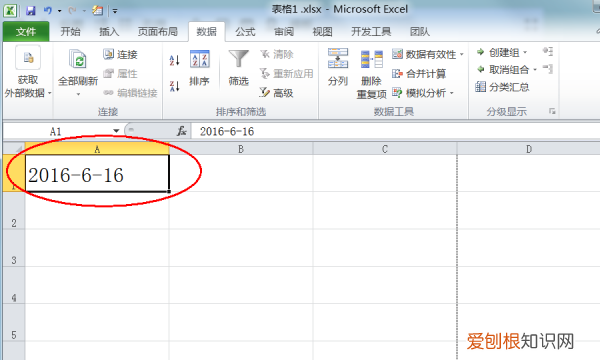The height and width of the screenshot is (360, 600).
Task: Switch to the 插入 Insert tab
Action: tap(109, 31)
